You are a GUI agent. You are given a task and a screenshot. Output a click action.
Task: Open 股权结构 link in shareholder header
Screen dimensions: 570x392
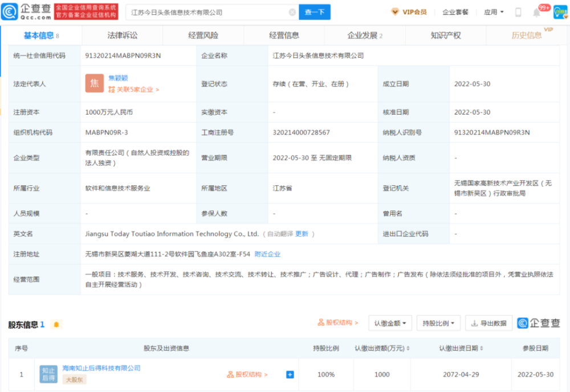[x=337, y=322]
